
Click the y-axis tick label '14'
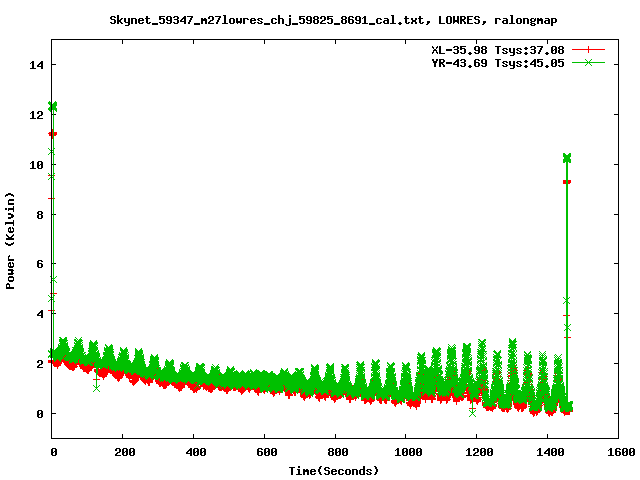(x=36, y=65)
